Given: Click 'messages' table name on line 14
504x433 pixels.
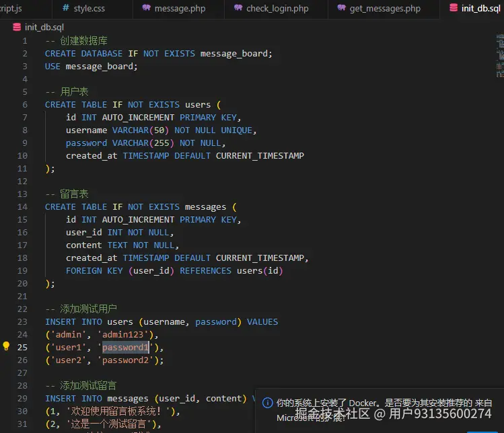Looking at the screenshot, I should pyautogui.click(x=205, y=207).
